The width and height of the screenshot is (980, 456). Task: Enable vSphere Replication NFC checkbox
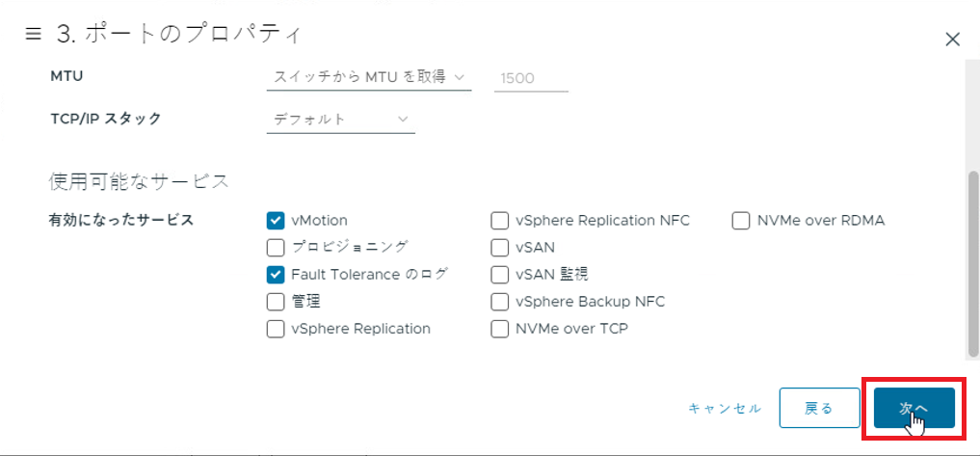tap(500, 221)
